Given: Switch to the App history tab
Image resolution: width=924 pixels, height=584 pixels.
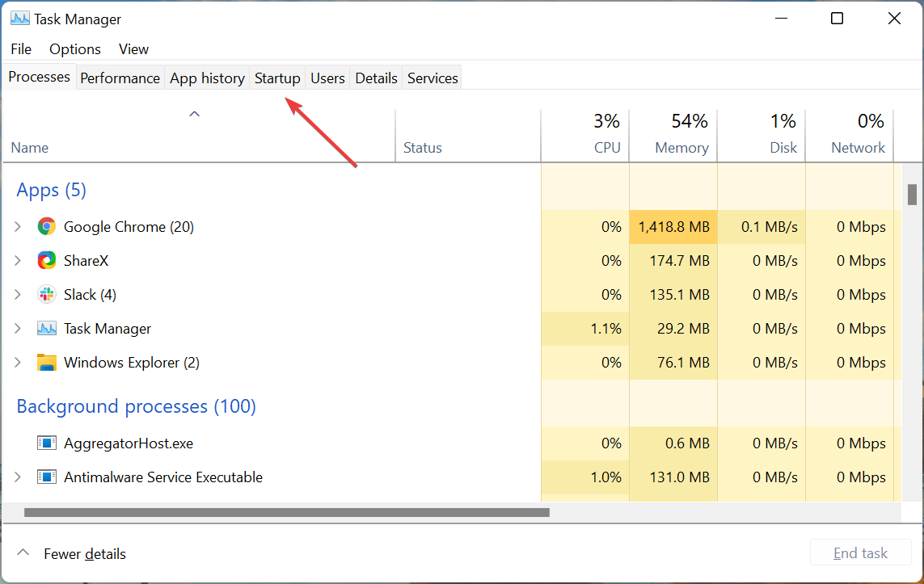Looking at the screenshot, I should pyautogui.click(x=208, y=78).
